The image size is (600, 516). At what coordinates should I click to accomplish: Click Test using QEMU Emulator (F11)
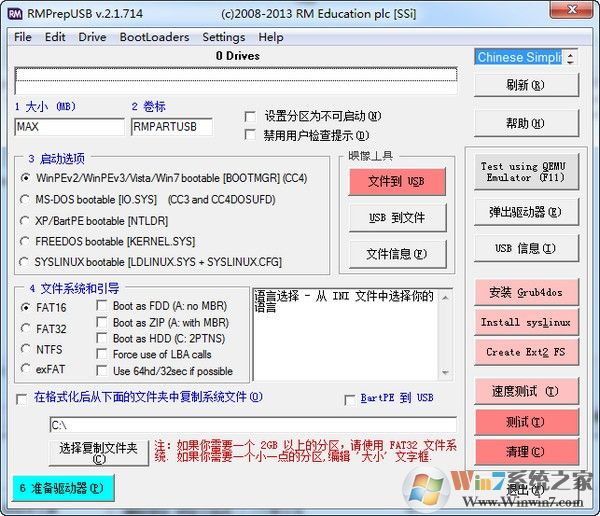click(x=526, y=172)
